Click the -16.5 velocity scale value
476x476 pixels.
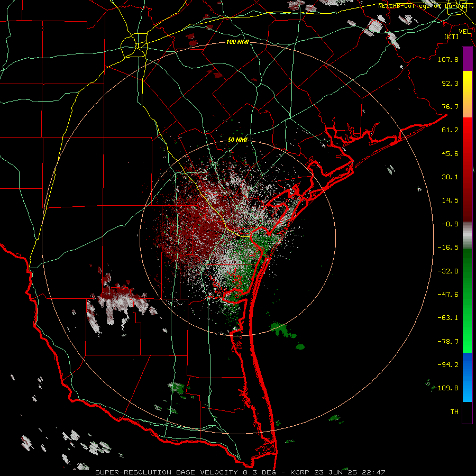[x=448, y=248]
